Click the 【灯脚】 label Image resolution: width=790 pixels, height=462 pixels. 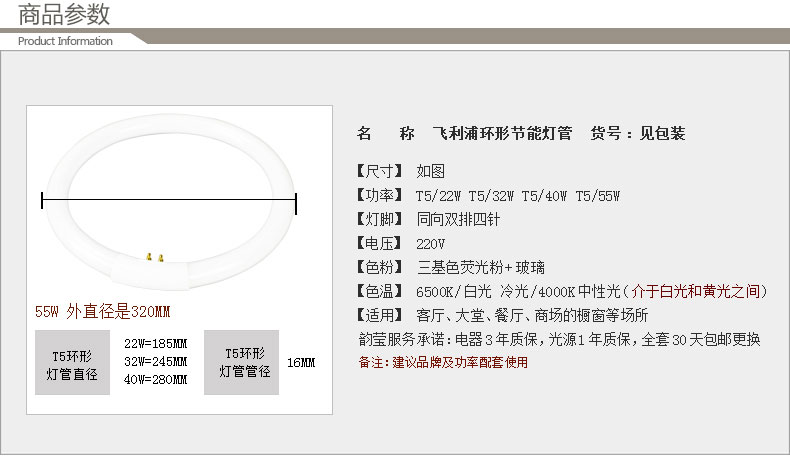point(379,219)
